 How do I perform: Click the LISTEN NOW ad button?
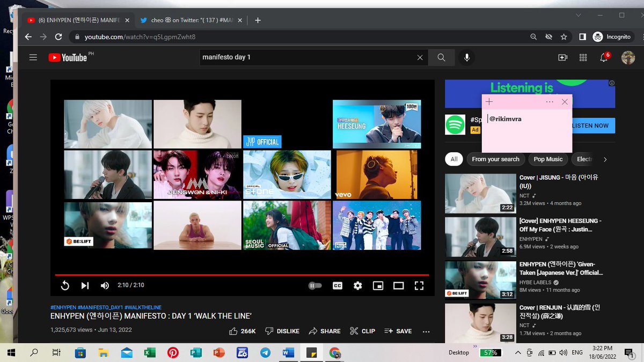pyautogui.click(x=594, y=125)
